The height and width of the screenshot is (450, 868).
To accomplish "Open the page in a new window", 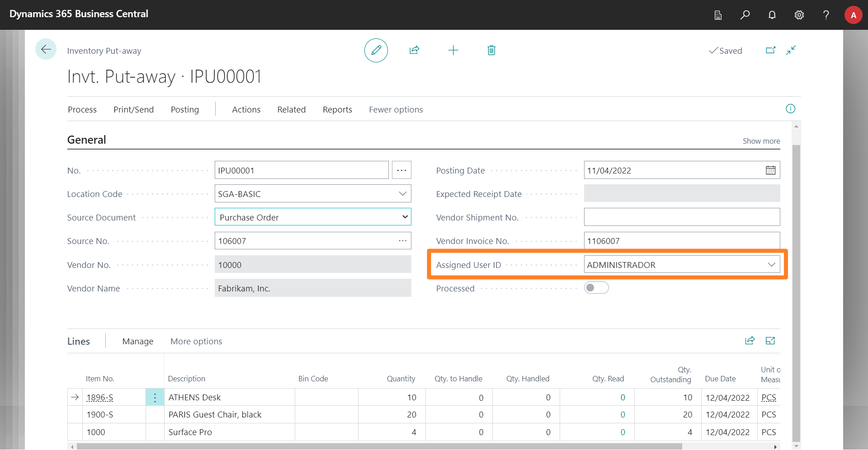I will click(770, 50).
